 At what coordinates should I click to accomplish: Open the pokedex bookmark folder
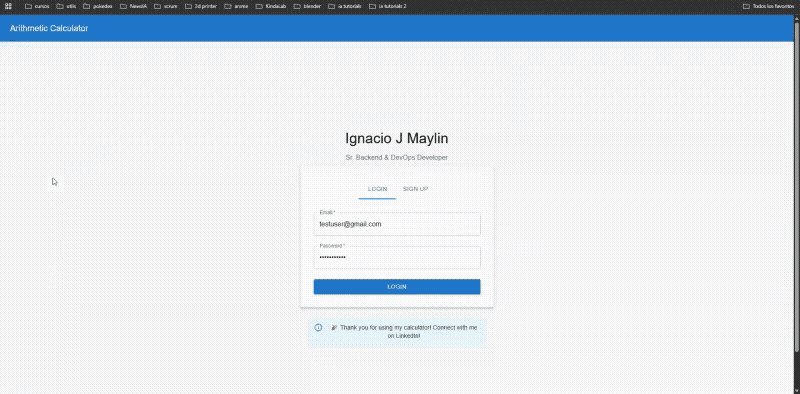pyautogui.click(x=97, y=6)
